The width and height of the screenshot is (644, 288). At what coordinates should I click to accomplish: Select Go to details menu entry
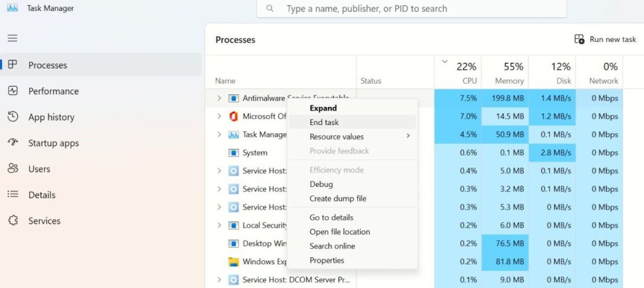pyautogui.click(x=331, y=218)
